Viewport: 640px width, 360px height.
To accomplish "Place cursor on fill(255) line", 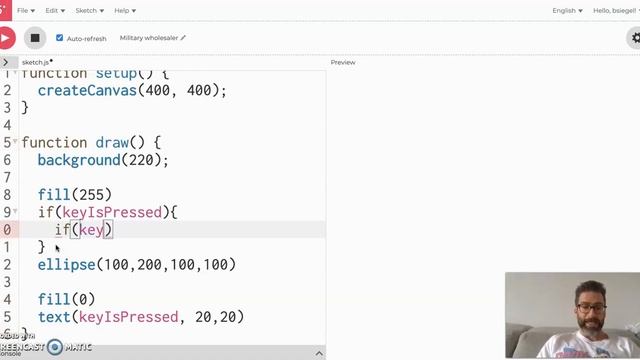I will point(75,195).
